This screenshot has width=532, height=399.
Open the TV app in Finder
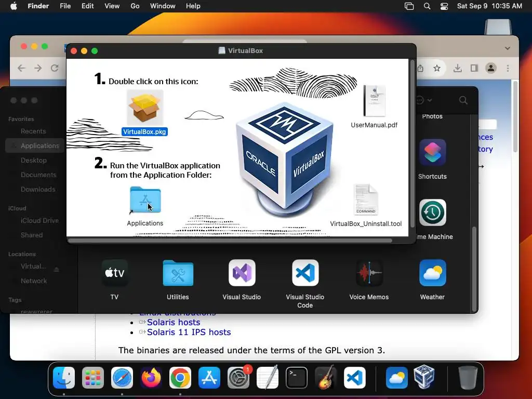(115, 273)
